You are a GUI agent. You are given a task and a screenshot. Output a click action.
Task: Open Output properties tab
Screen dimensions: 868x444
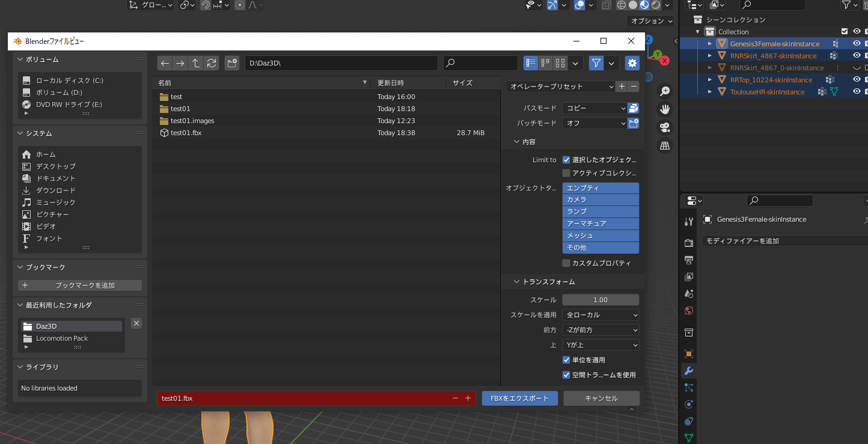coord(689,260)
